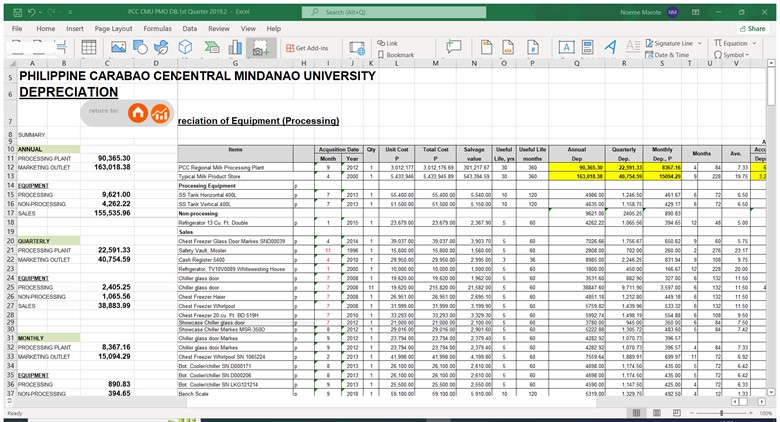This screenshot has height=422, width=780.
Task: Click the Signature Line button
Action: pyautogui.click(x=669, y=43)
